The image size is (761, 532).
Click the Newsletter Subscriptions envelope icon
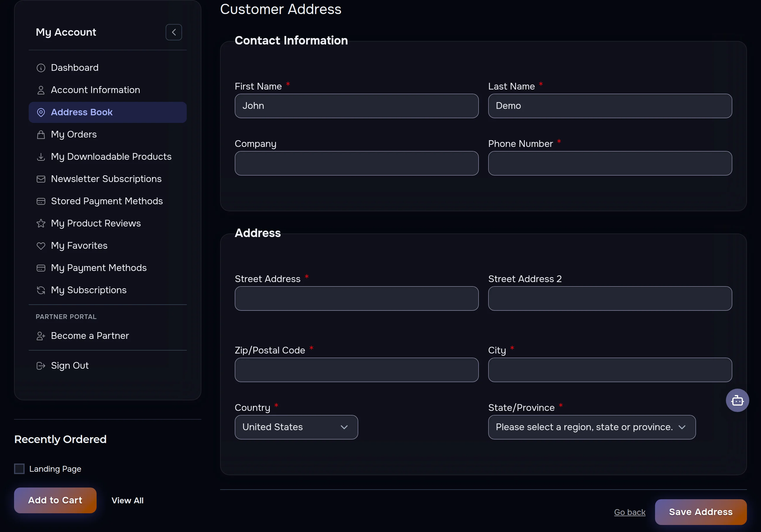pos(41,179)
